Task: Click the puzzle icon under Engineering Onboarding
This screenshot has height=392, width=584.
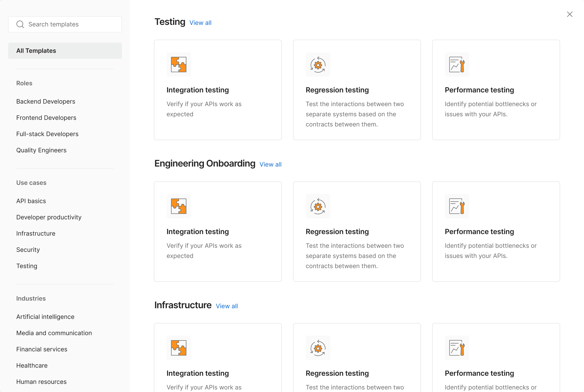Action: 179,206
